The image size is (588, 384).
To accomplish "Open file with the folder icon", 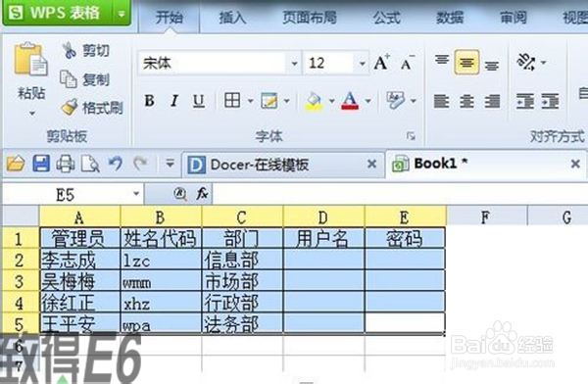I will point(16,164).
